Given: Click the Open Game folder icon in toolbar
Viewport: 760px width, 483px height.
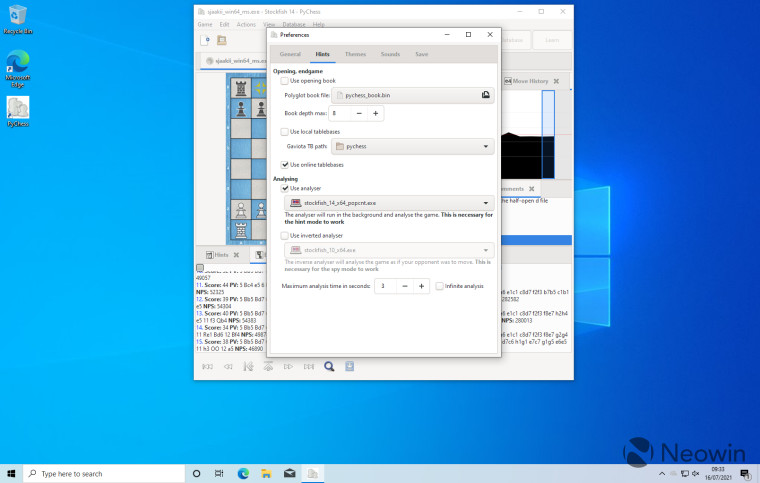Looking at the screenshot, I should click(x=222, y=41).
